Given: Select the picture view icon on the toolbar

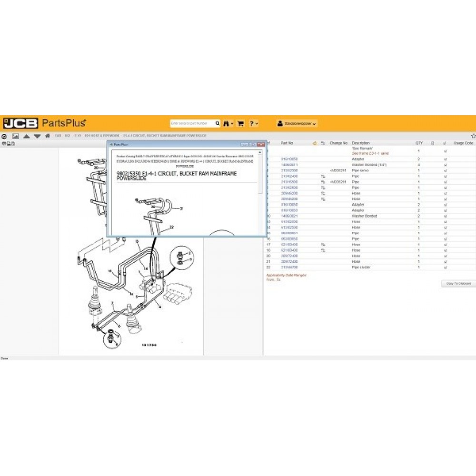Looking at the screenshot, I should (14, 137).
